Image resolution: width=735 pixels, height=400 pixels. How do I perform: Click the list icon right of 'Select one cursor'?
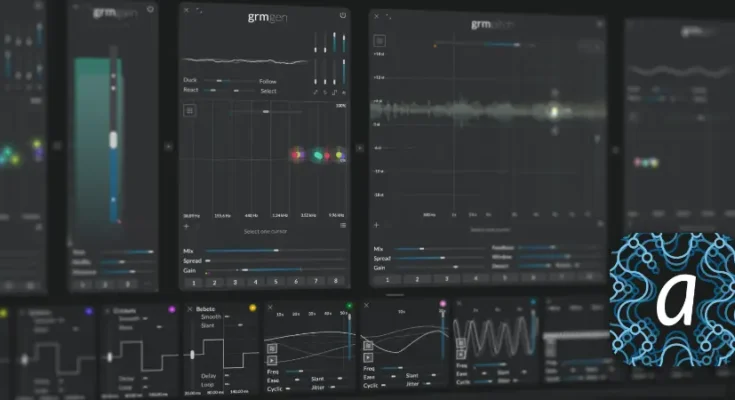pos(343,226)
